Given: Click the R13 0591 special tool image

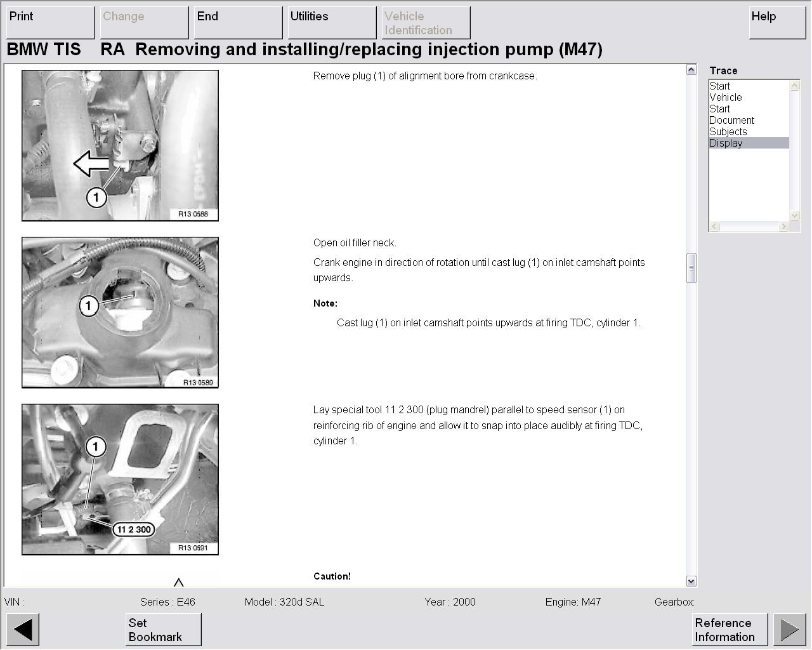Looking at the screenshot, I should 120,479.
